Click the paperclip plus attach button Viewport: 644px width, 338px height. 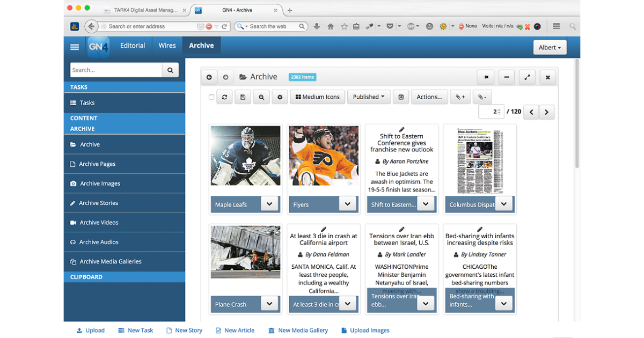coord(460,97)
